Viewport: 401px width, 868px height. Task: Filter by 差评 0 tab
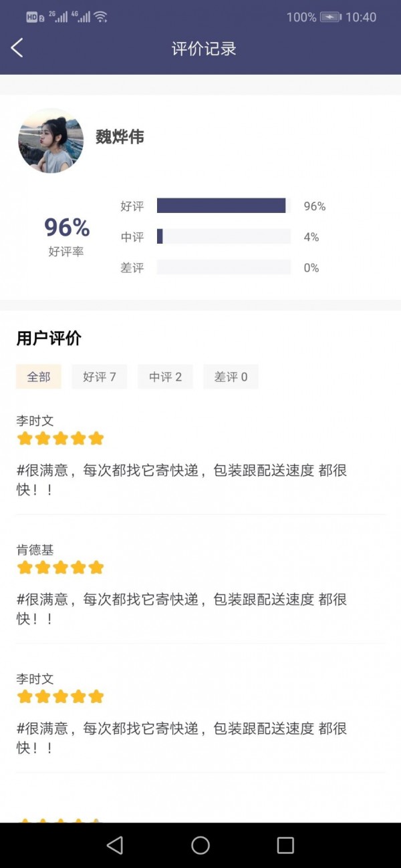tap(231, 377)
